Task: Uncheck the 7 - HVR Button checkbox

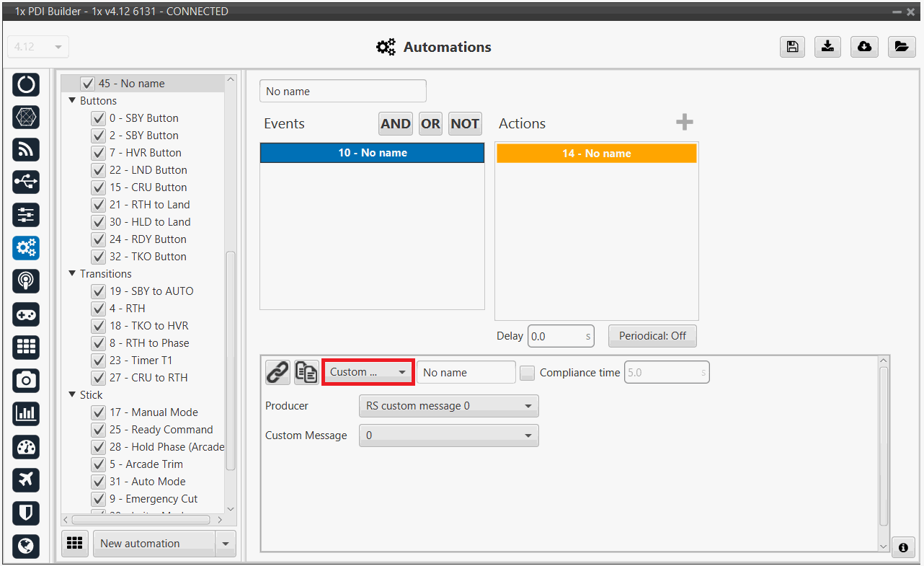Action: coord(99,153)
